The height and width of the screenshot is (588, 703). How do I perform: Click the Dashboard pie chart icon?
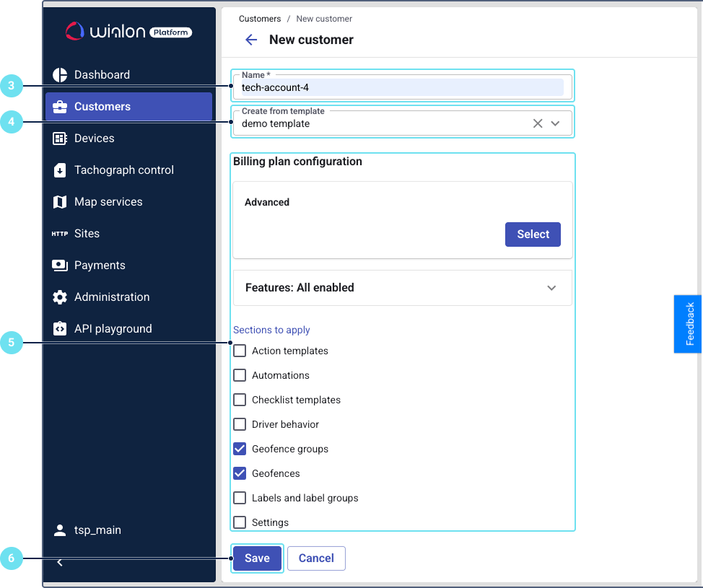tap(60, 75)
